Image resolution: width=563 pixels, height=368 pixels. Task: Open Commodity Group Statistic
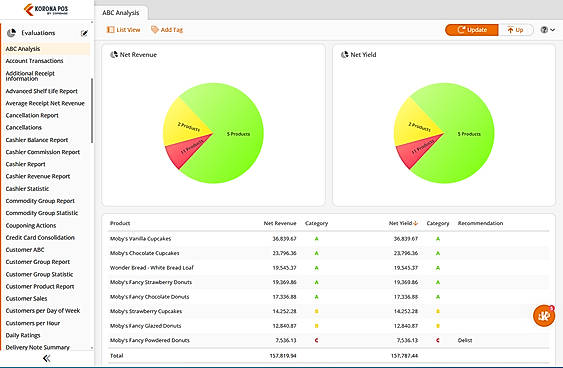[x=42, y=213]
